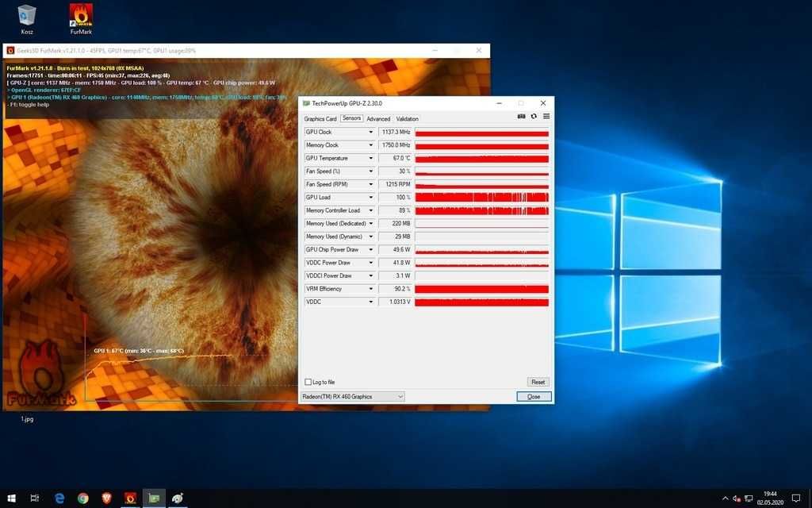Open the Memory Used (Dynamic) dropdown
Screen dimensions: 812x508
pos(371,237)
